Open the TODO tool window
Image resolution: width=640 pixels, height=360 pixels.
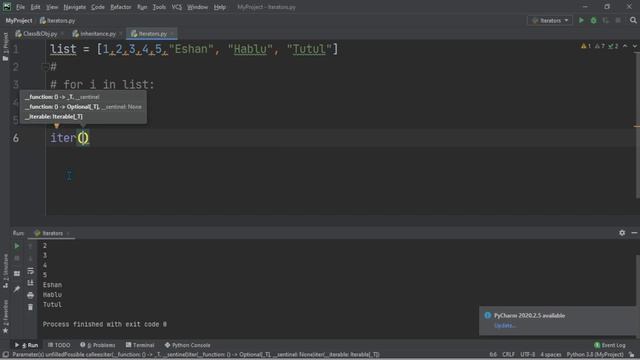tap(59, 345)
